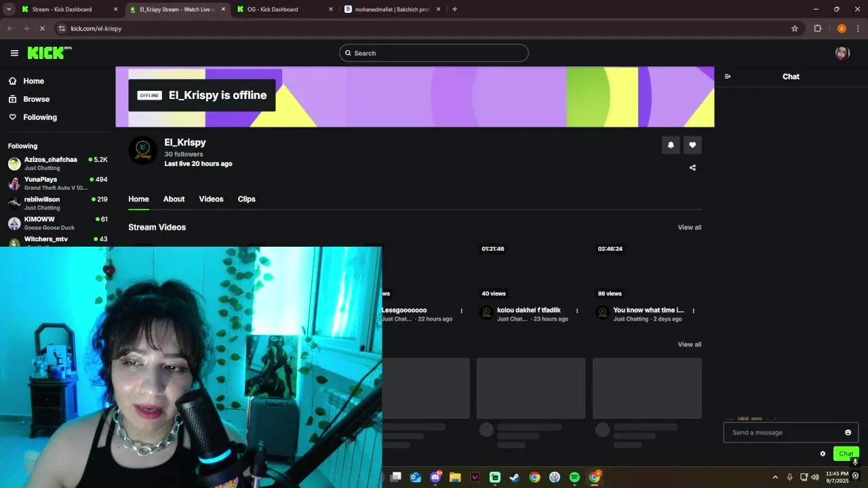
Task: Open KIMOWW followed channel
Action: tap(57, 223)
